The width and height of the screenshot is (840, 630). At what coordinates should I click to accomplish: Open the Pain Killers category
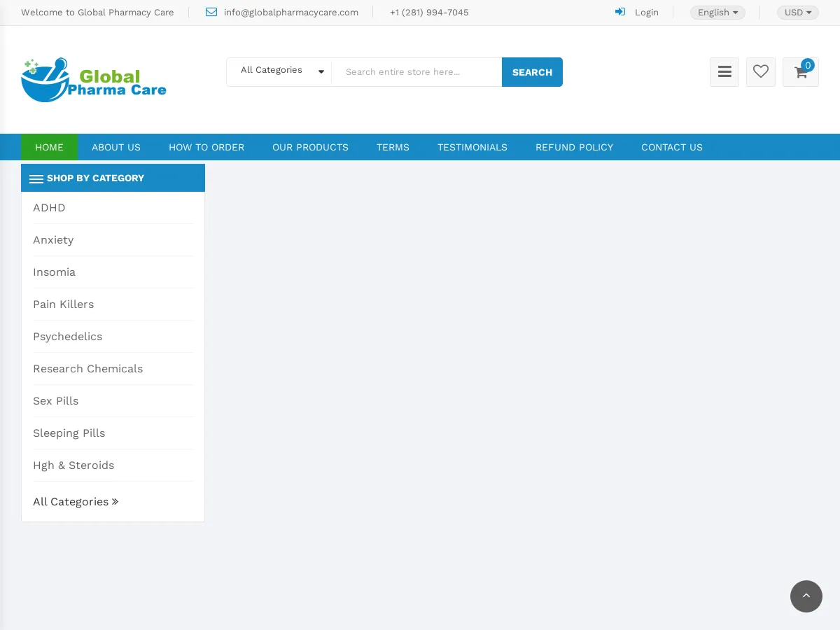coord(64,304)
